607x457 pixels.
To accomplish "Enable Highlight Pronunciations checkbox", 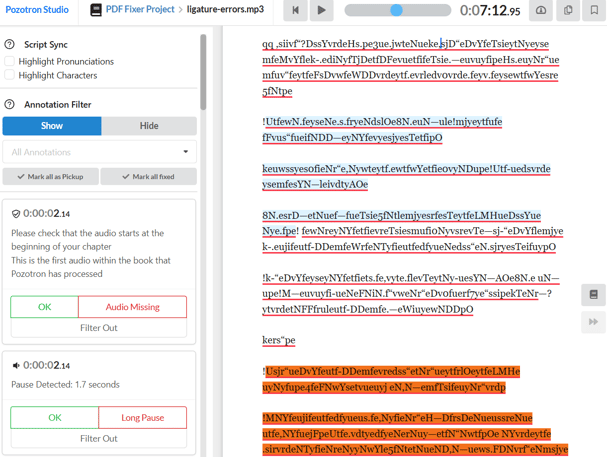I will (x=10, y=61).
